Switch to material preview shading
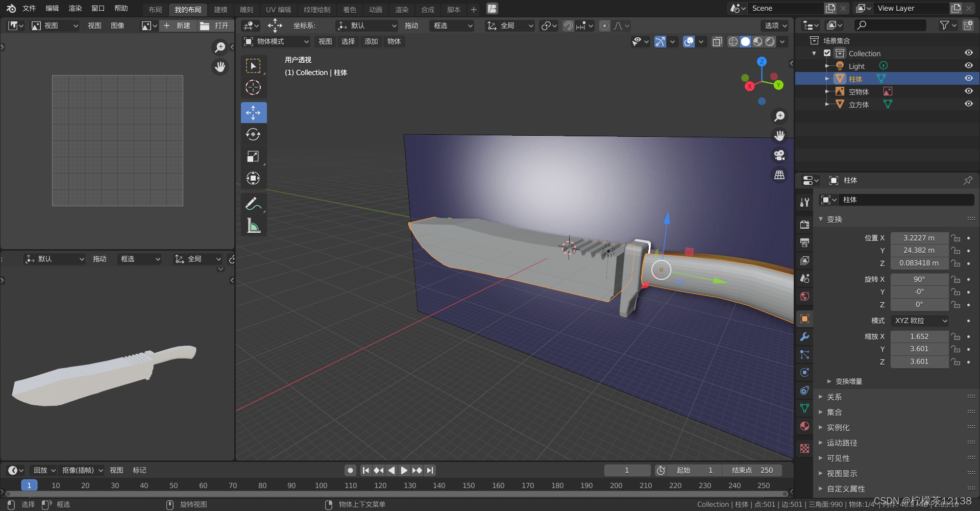Viewport: 980px width, 511px height. coord(758,42)
